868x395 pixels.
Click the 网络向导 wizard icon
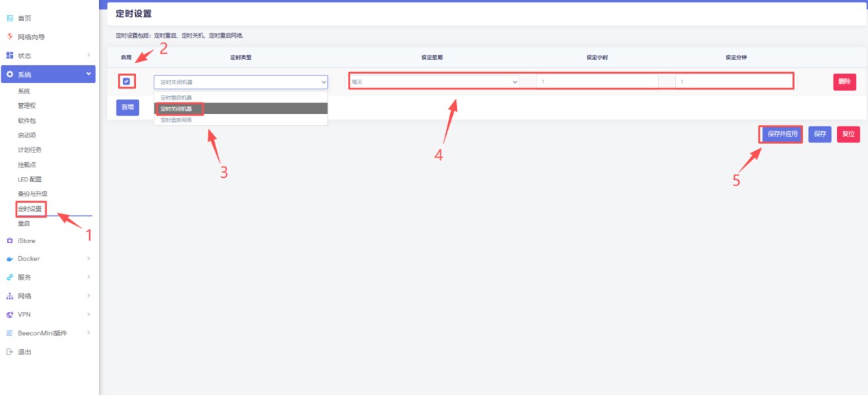(x=10, y=36)
